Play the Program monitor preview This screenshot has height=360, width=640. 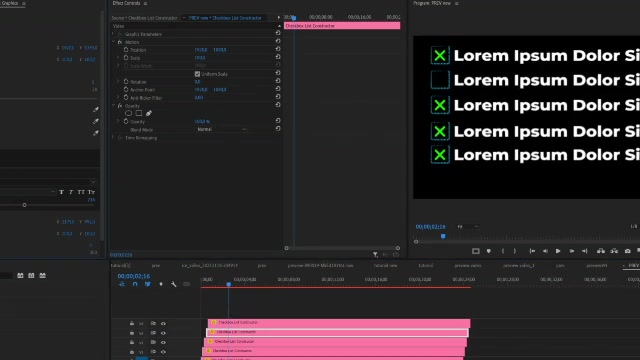click(558, 251)
